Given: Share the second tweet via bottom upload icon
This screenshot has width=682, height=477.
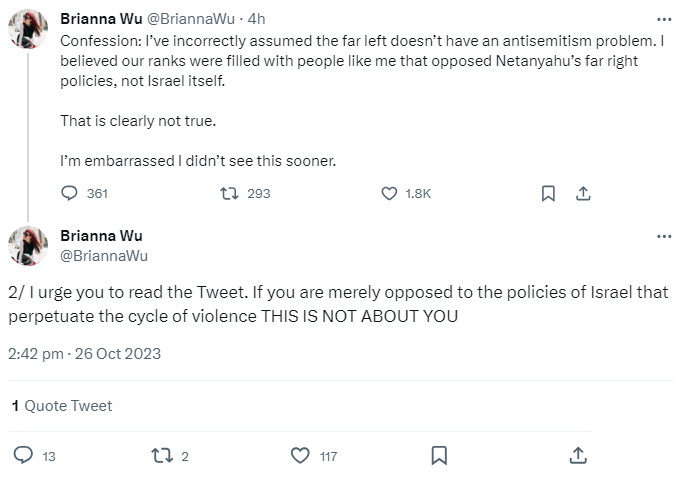Looking at the screenshot, I should [578, 455].
